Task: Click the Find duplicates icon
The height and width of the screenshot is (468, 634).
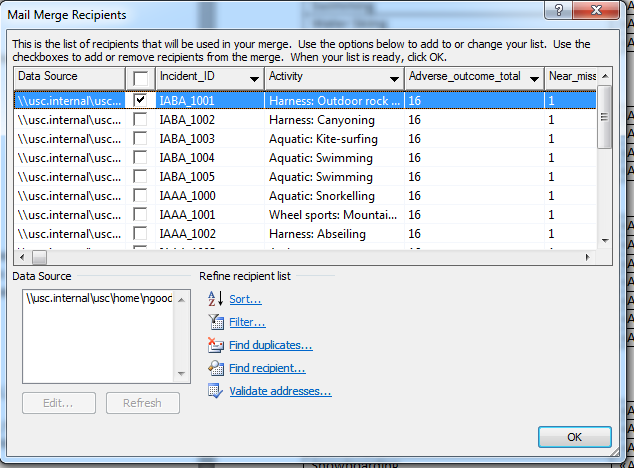Action: (x=214, y=345)
